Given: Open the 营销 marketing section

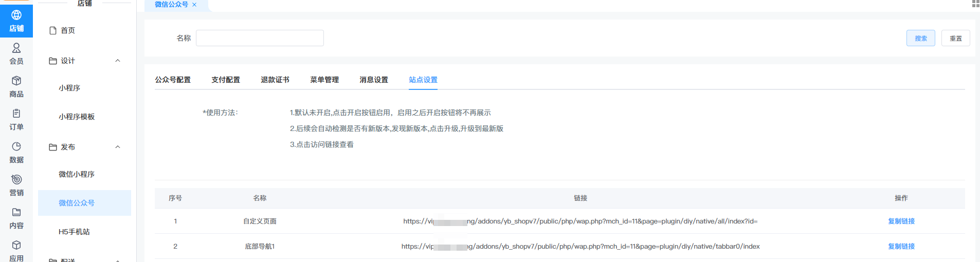Looking at the screenshot, I should pyautogui.click(x=16, y=185).
